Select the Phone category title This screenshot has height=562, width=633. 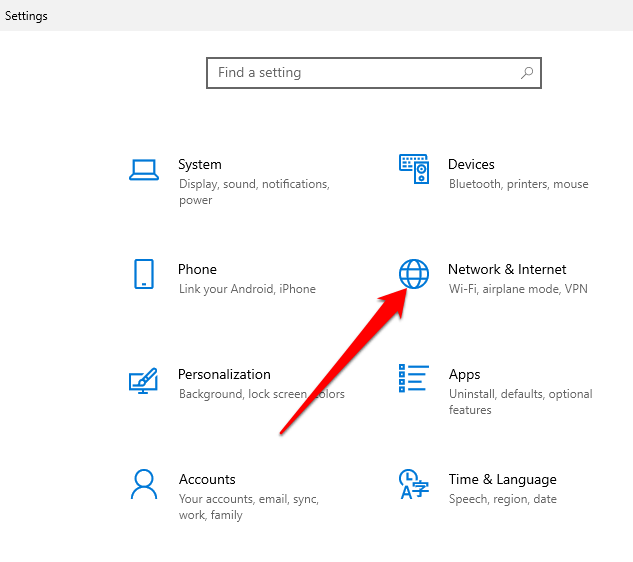coord(197,269)
